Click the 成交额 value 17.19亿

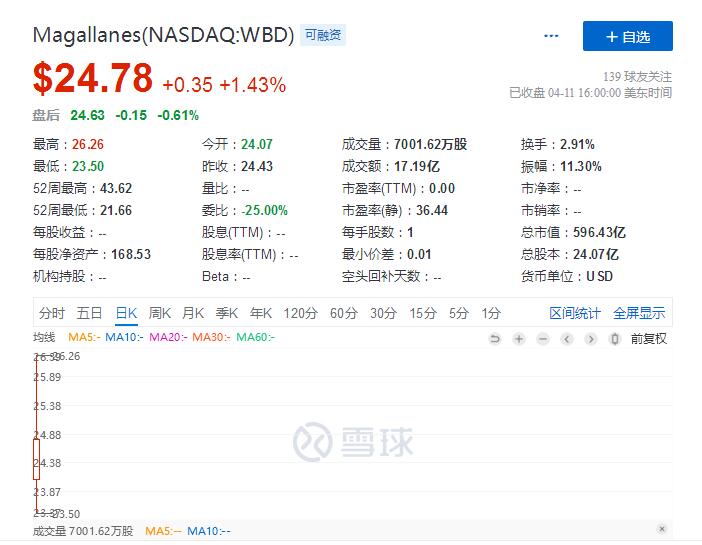tap(416, 166)
